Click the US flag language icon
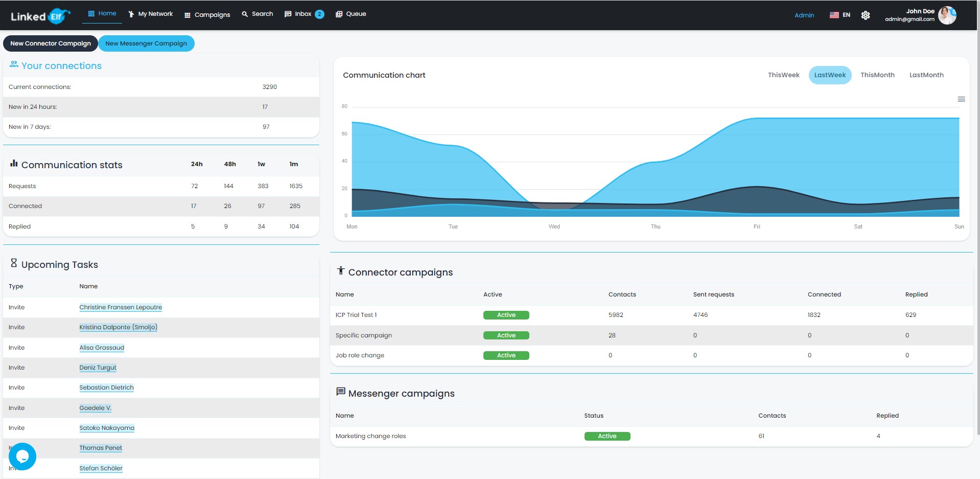The image size is (980, 479). tap(834, 15)
